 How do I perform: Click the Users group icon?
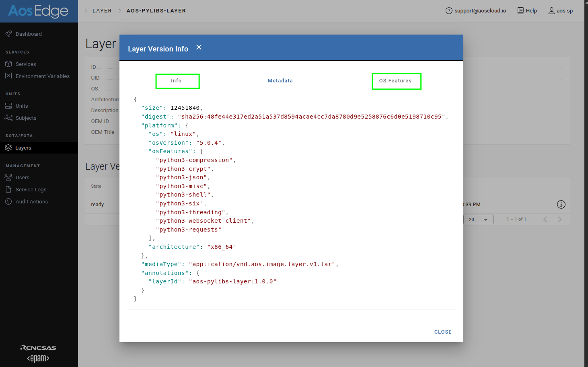pos(8,177)
